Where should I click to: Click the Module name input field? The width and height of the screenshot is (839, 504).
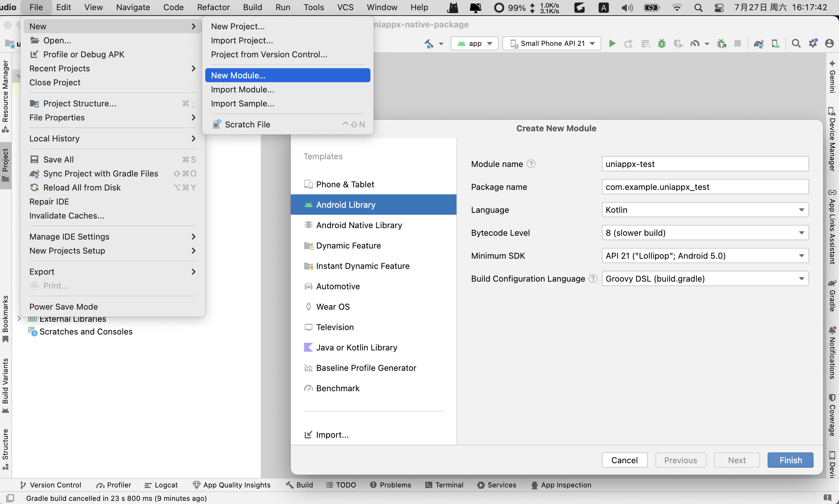tap(705, 164)
